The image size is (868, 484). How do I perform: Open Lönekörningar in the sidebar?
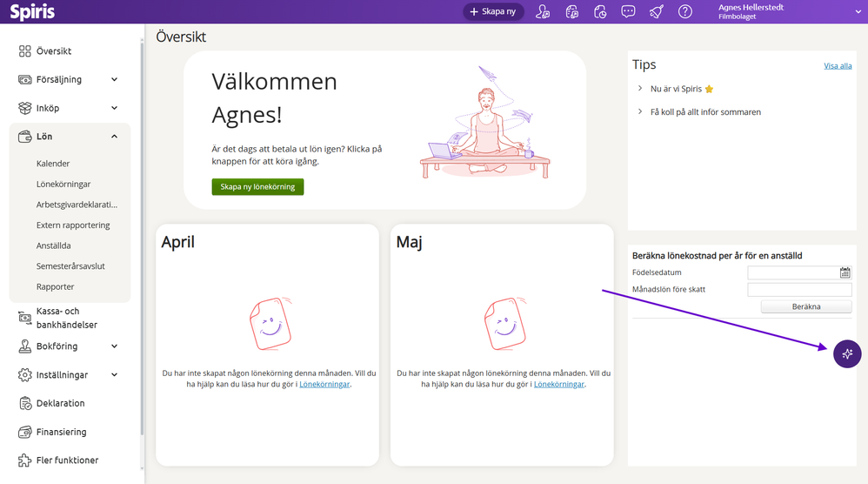63,185
